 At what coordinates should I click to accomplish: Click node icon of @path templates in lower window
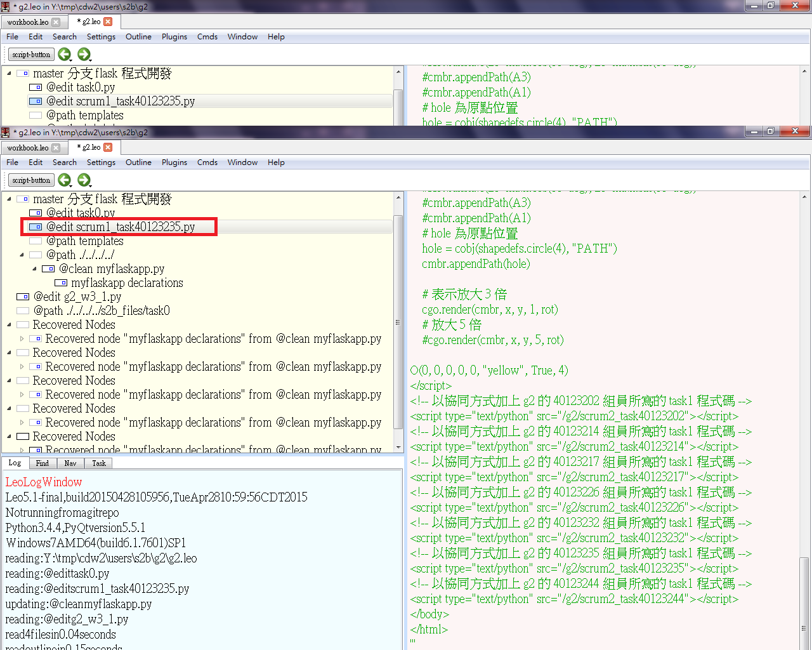[x=36, y=241]
